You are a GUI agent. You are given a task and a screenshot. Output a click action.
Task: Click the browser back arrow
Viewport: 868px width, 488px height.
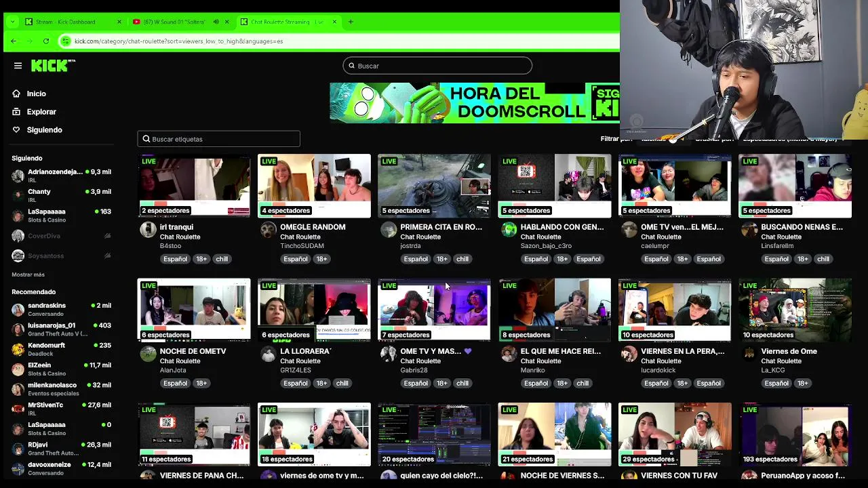point(14,41)
